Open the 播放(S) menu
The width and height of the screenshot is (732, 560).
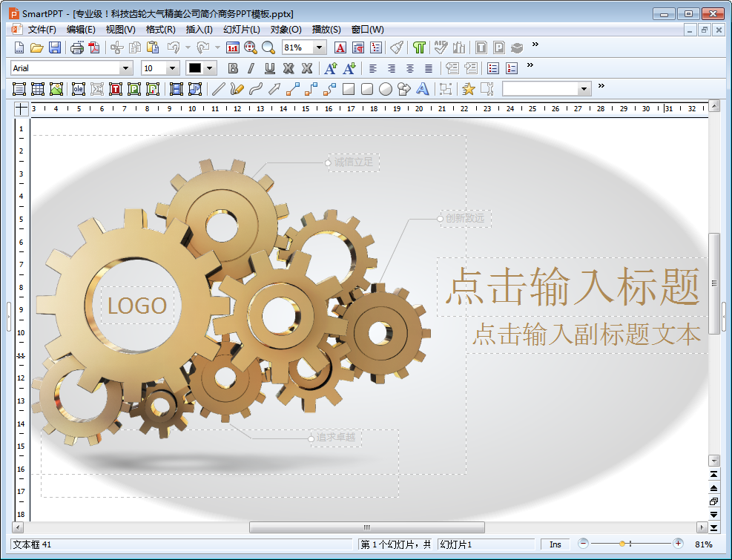pos(326,30)
